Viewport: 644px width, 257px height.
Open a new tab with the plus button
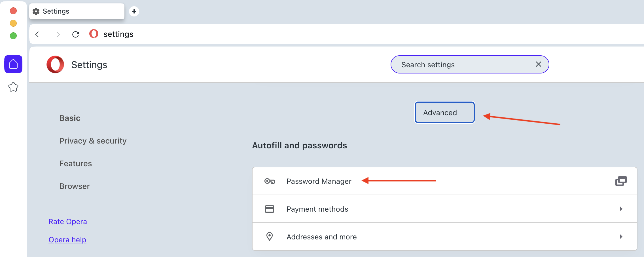tap(134, 11)
